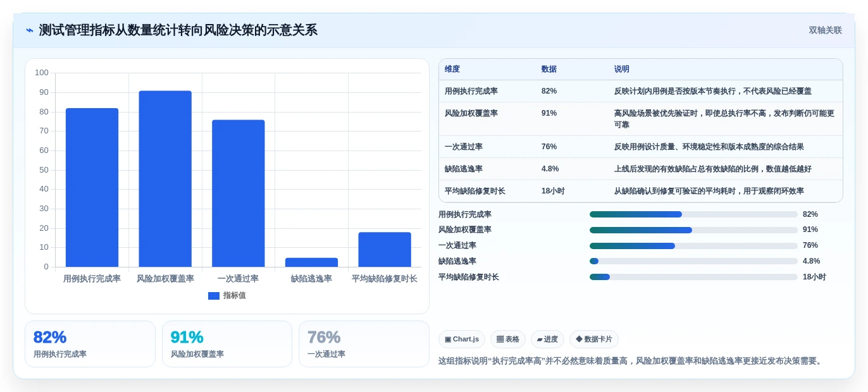
Task: Click the 维度 column header
Action: click(452, 70)
